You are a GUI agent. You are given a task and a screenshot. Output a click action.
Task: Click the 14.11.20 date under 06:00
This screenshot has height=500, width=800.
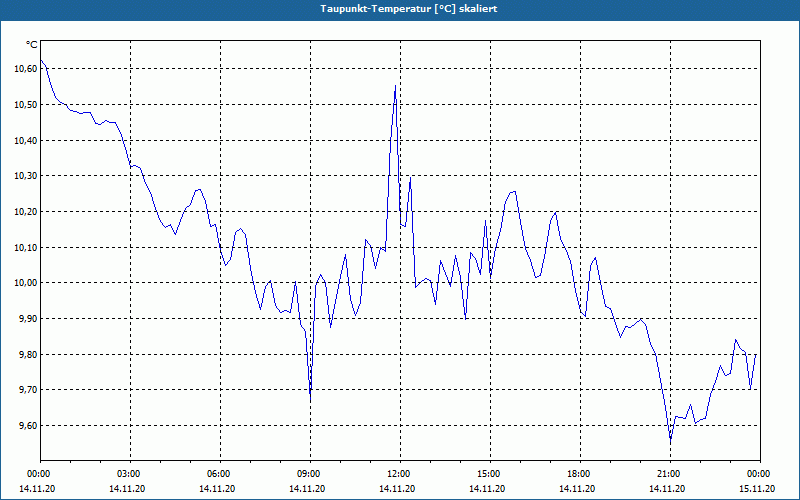[x=217, y=489]
